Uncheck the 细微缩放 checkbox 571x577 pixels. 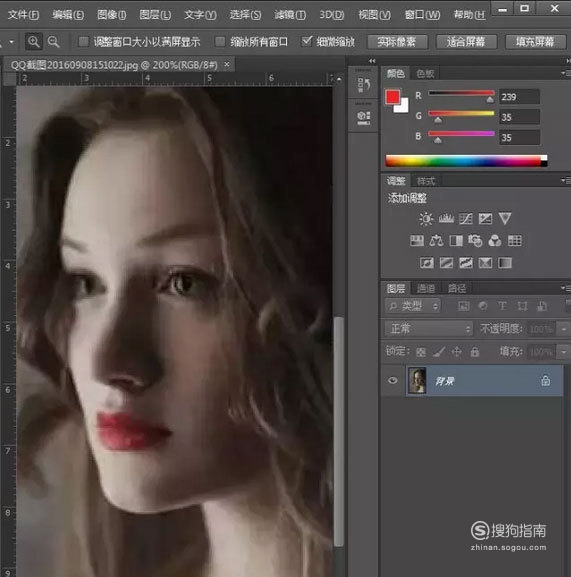(306, 41)
